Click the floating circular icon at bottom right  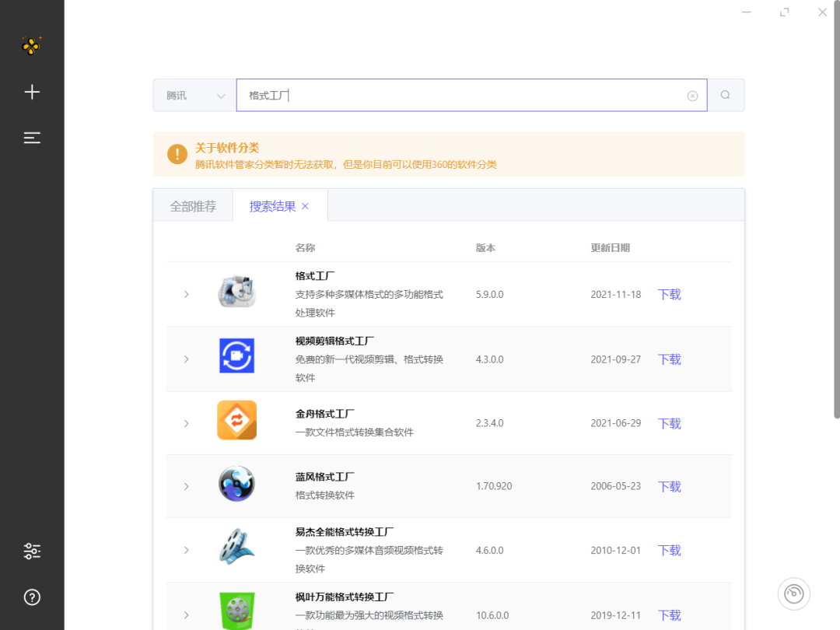(x=793, y=593)
